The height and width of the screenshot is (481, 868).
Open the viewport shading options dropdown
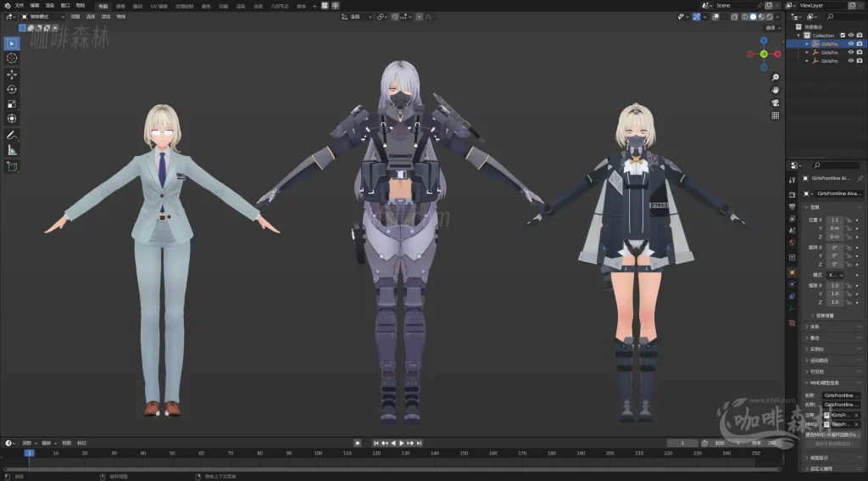778,17
